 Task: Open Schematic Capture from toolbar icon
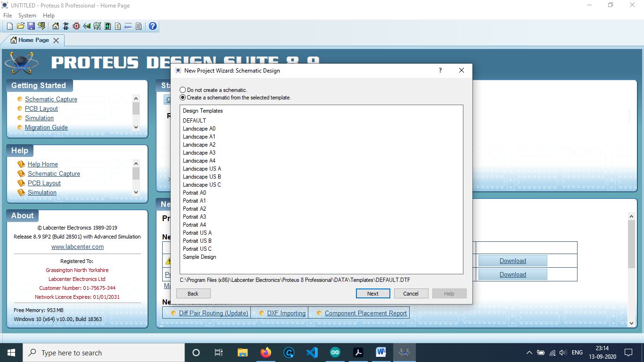point(66,26)
